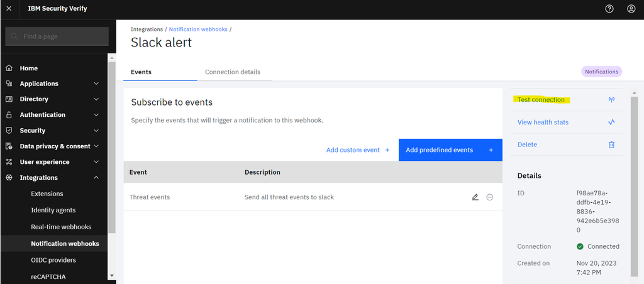Click the Integrations sidebar icon
The height and width of the screenshot is (284, 644).
click(x=9, y=178)
